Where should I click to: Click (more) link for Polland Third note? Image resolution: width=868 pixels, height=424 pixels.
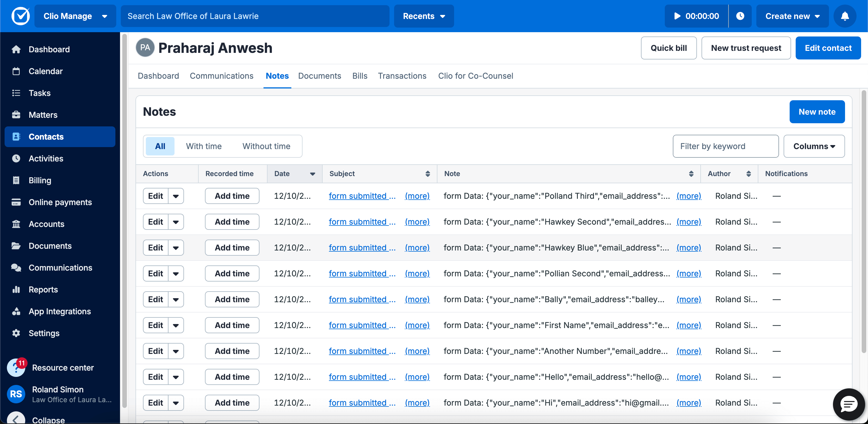click(688, 196)
